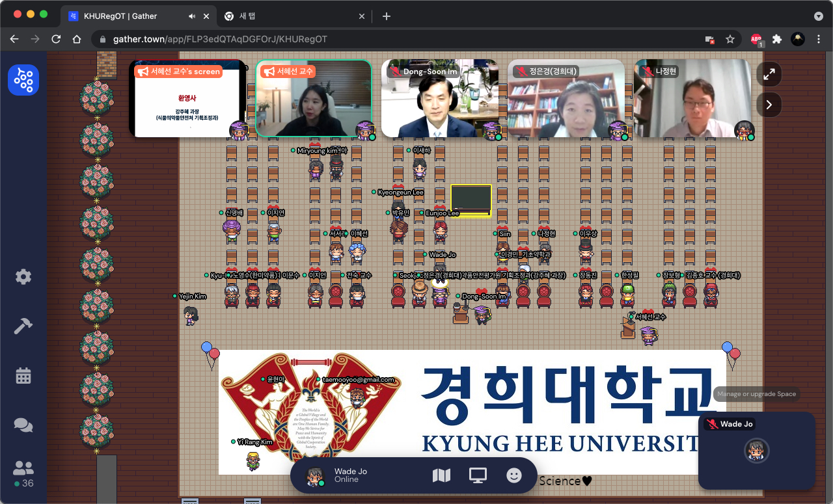Go back in browser history
The image size is (833, 504).
(x=14, y=39)
